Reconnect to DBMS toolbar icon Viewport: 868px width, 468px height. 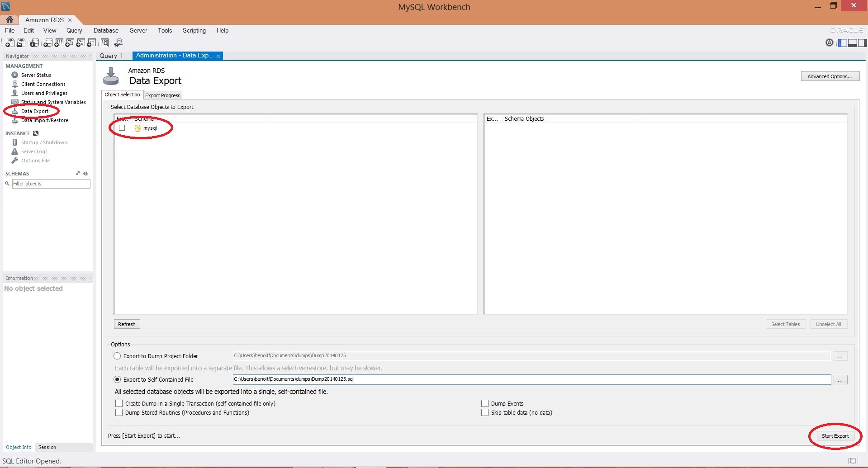click(x=118, y=43)
